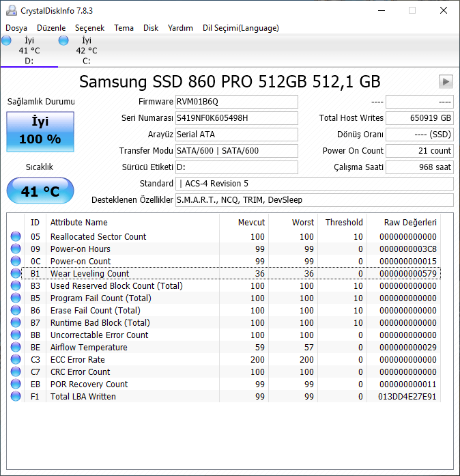Minimize the CrystalDiskInfo window
Image resolution: width=460 pixels, height=476 pixels.
click(x=382, y=11)
